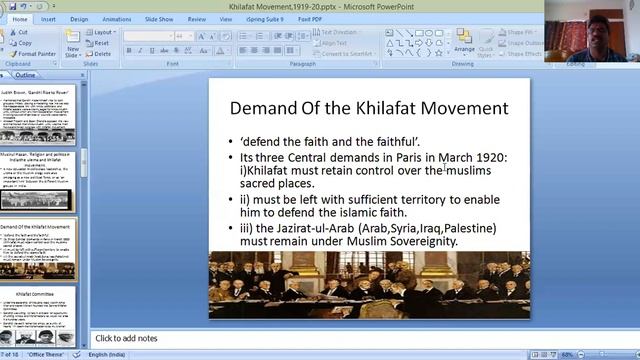Cut the selection to the clipboard
640x360 pixels.
click(19, 32)
